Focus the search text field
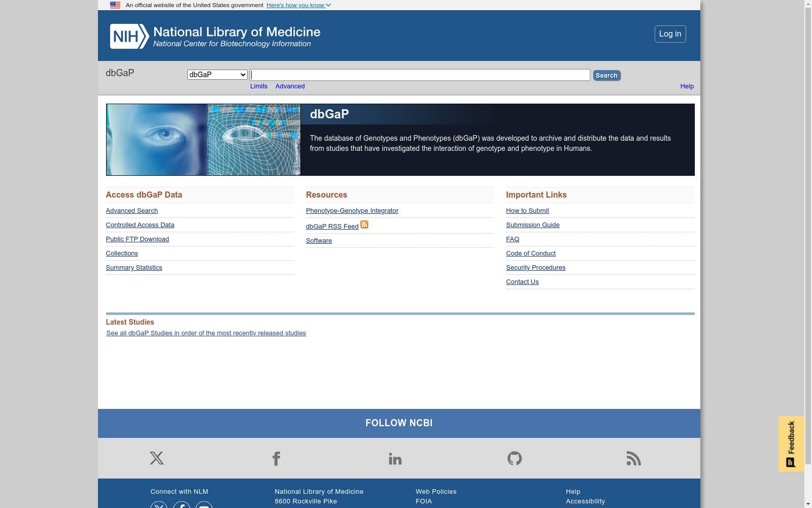 click(x=420, y=75)
